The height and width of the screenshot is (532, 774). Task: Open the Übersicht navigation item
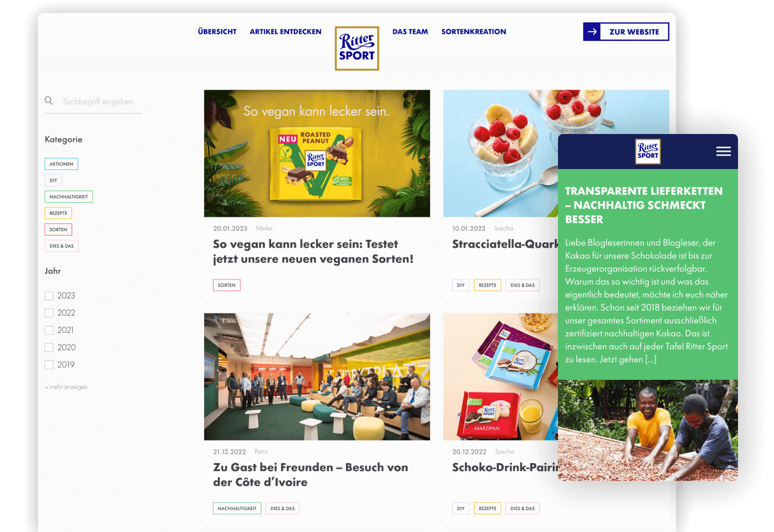click(x=217, y=31)
